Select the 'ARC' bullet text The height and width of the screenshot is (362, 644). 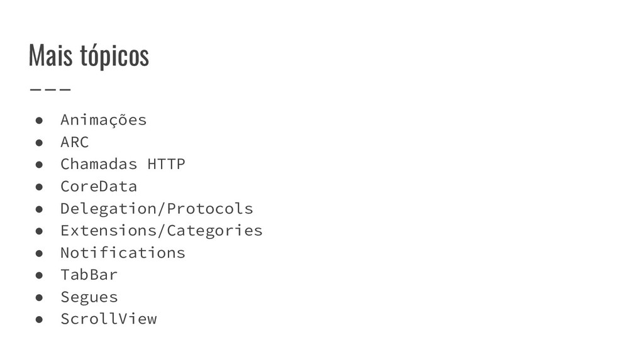[x=74, y=142]
